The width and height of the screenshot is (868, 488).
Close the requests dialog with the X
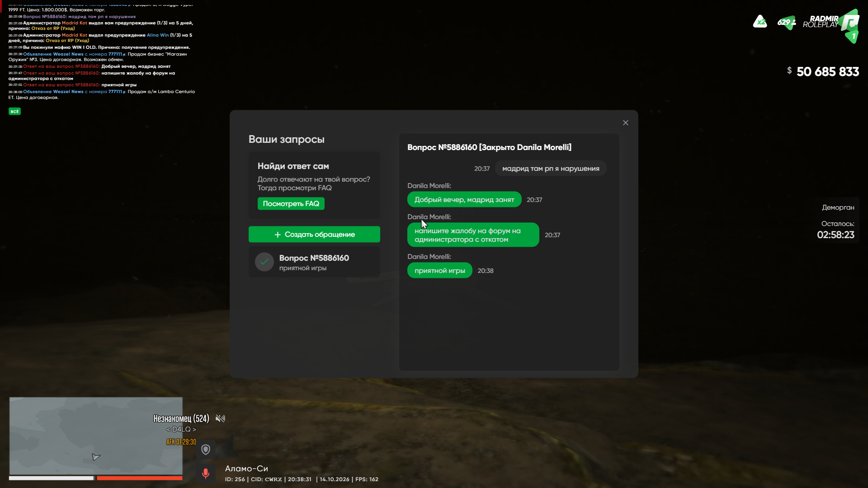(626, 123)
